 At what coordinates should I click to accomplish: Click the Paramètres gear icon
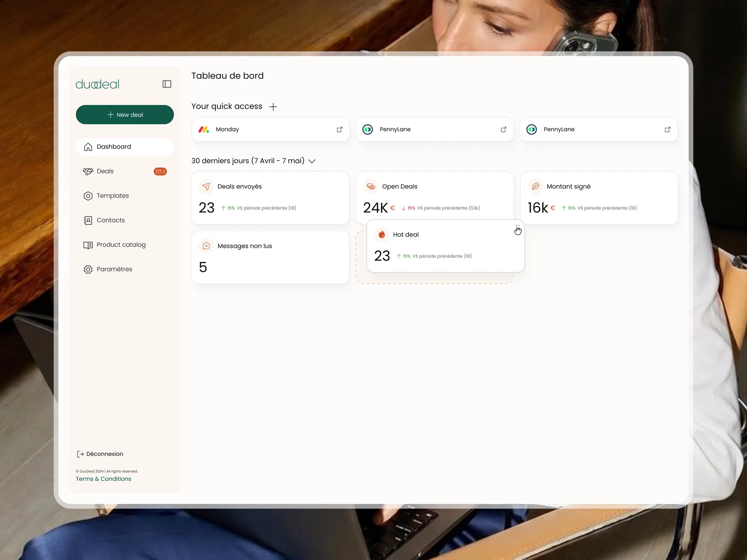(x=88, y=269)
